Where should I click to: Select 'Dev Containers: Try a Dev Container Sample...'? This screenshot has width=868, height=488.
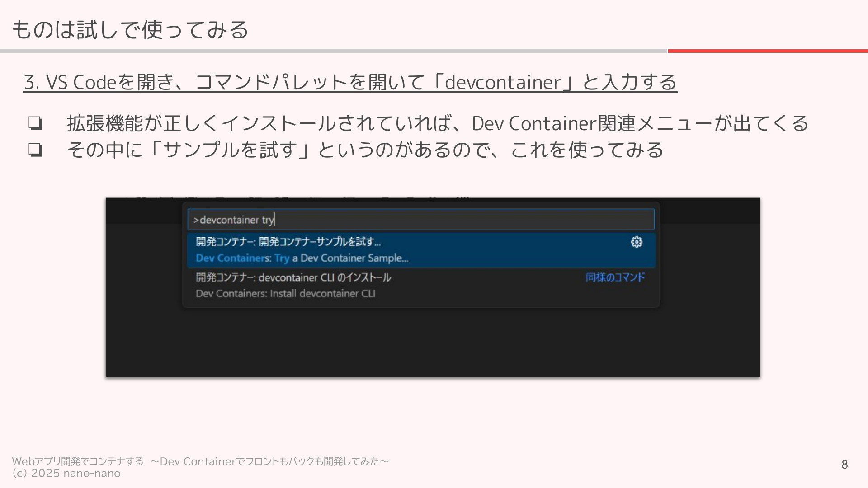[421, 250]
